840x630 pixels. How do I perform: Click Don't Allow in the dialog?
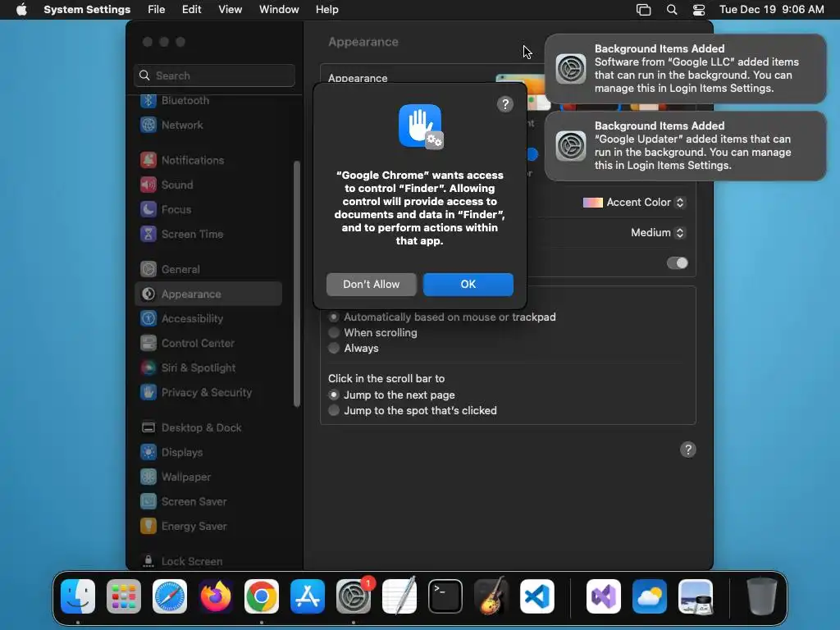pos(372,285)
